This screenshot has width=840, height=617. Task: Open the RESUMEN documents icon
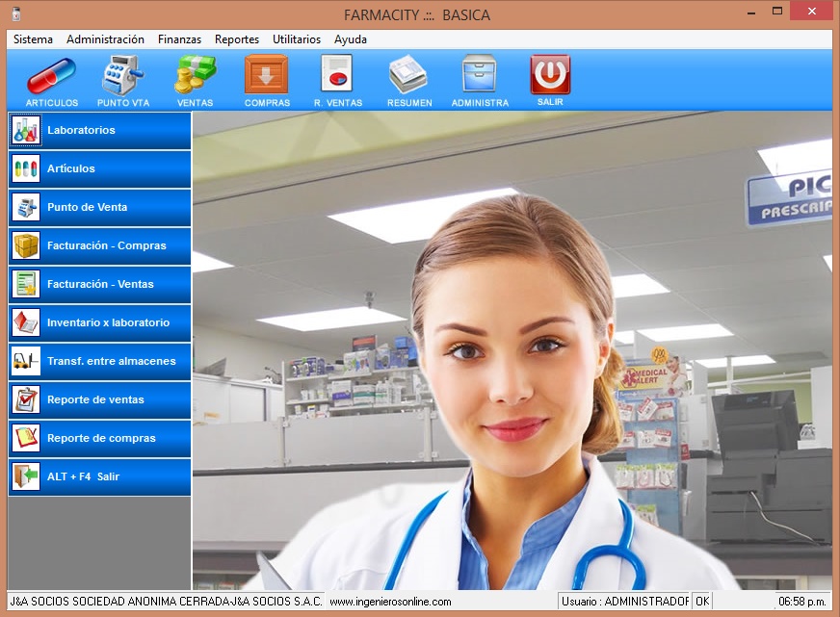click(x=408, y=75)
